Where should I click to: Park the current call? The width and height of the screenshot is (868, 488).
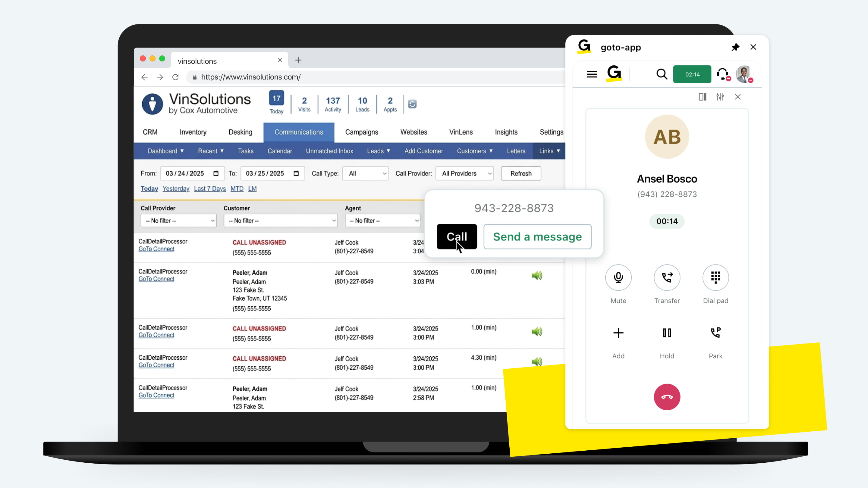pyautogui.click(x=715, y=333)
